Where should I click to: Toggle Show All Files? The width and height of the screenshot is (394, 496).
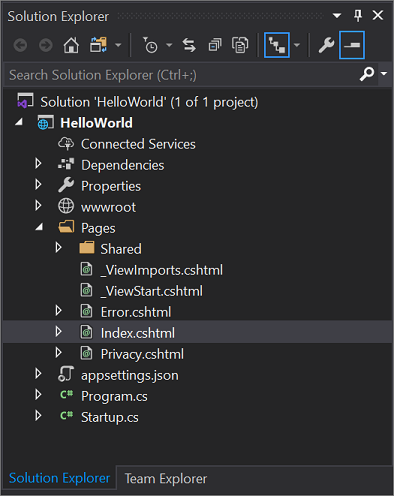(x=240, y=45)
